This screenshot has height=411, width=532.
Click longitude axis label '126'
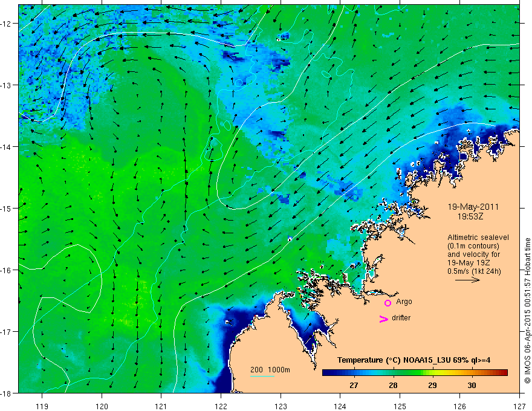(459, 406)
